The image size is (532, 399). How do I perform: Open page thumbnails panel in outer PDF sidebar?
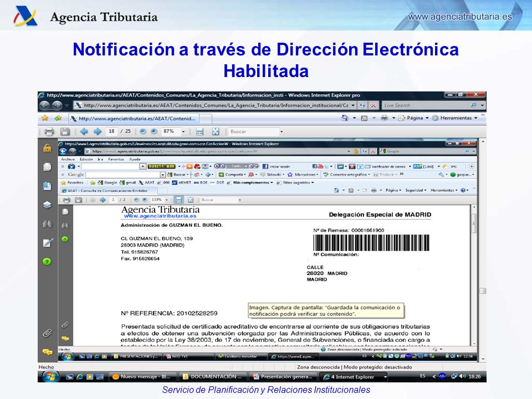(x=47, y=167)
